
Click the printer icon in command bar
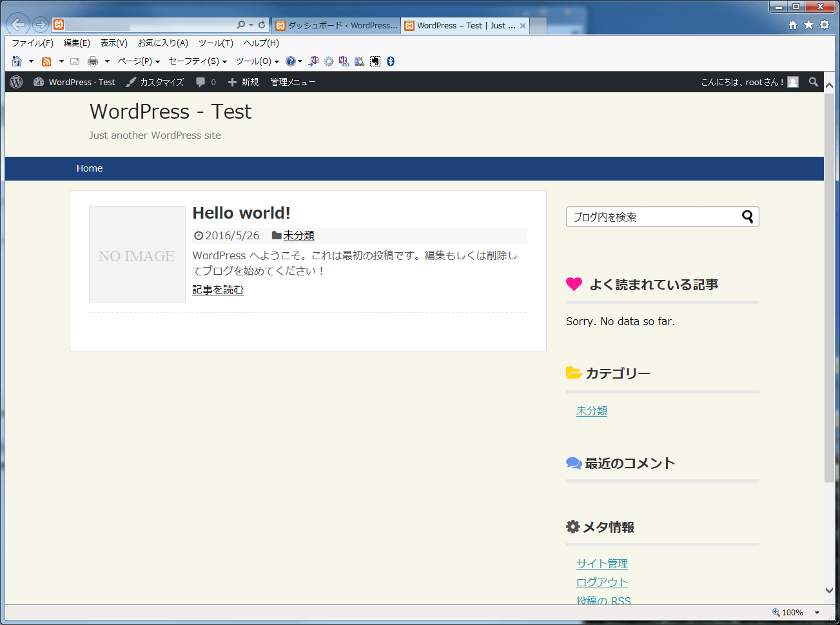click(x=93, y=61)
